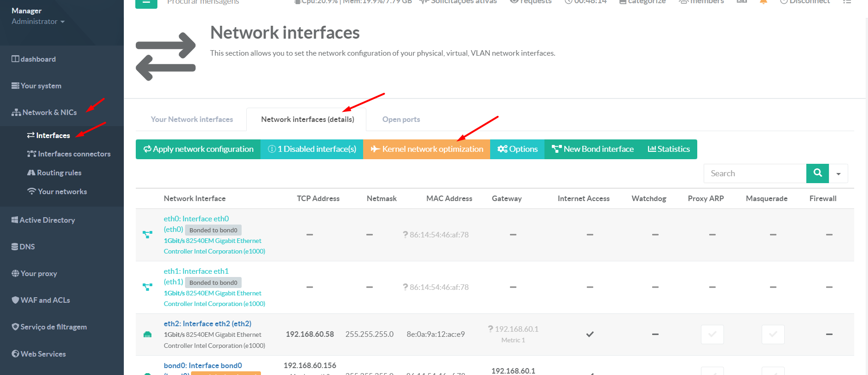Toggle Proxy ARP checkbox for eth2
The height and width of the screenshot is (375, 868).
click(712, 335)
